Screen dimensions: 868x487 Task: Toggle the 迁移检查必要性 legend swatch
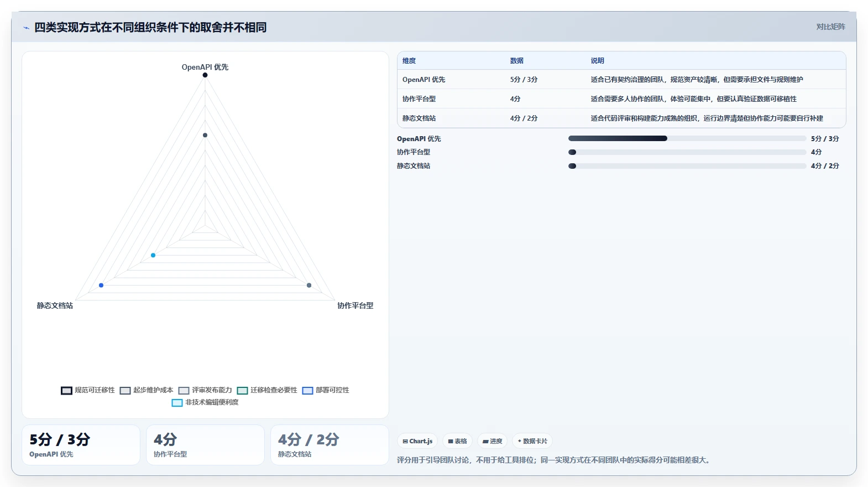click(242, 391)
